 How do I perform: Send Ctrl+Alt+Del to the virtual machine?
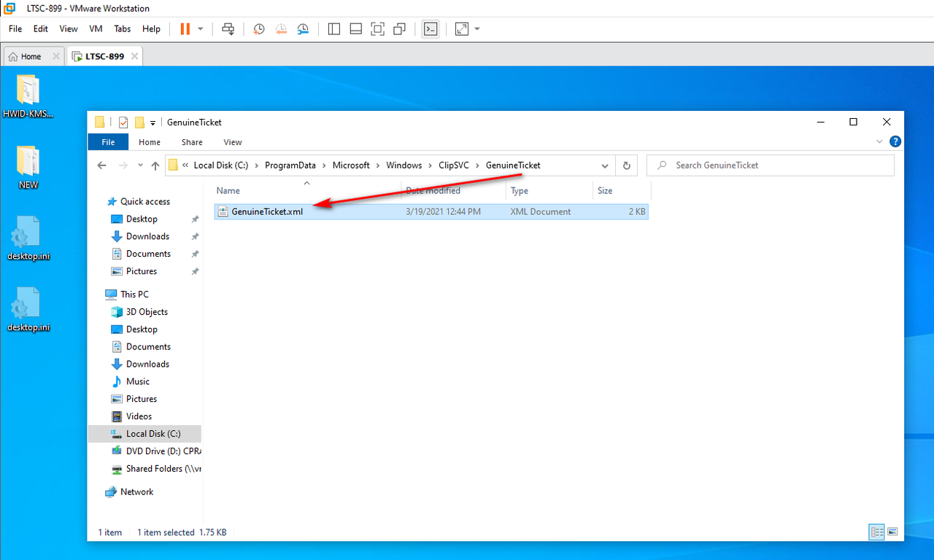pos(228,28)
